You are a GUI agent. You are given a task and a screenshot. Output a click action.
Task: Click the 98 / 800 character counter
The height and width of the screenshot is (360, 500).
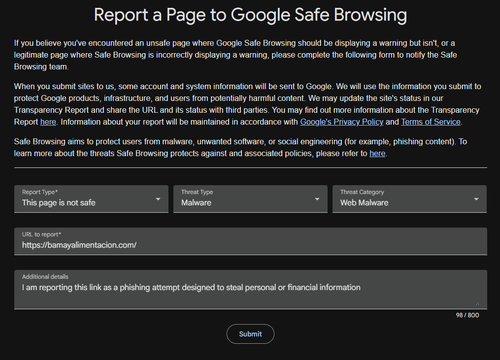point(467,315)
